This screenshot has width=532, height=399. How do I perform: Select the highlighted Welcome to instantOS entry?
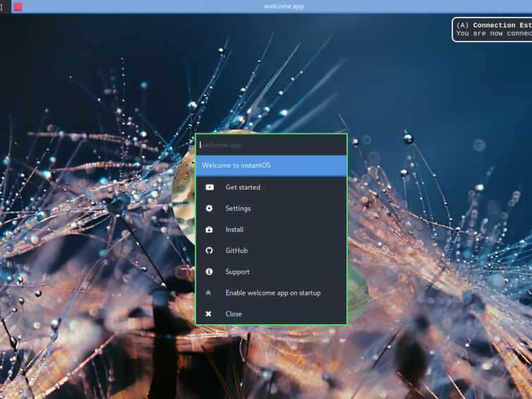coord(271,166)
